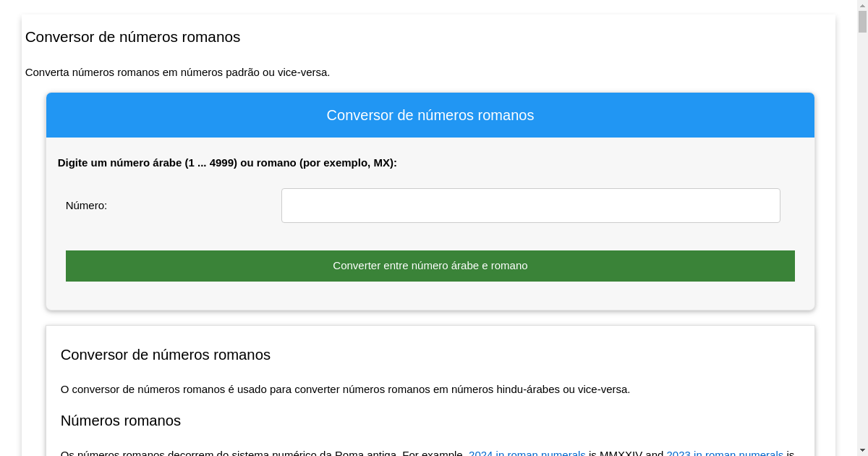The image size is (868, 456).
Task: Click the scrollbar up arrow
Action: point(862,5)
